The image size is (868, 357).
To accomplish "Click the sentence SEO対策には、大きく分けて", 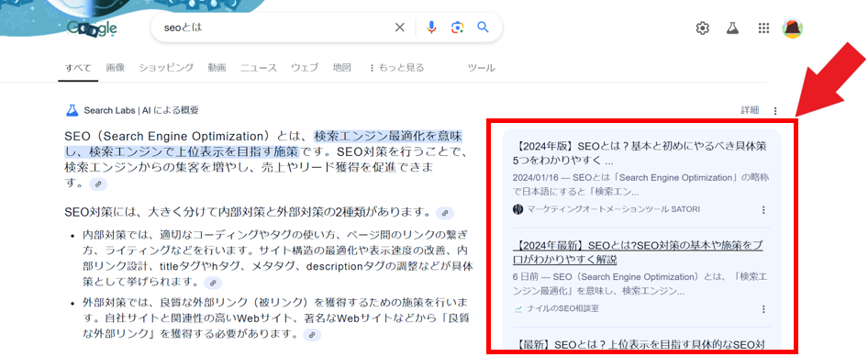I will click(248, 213).
